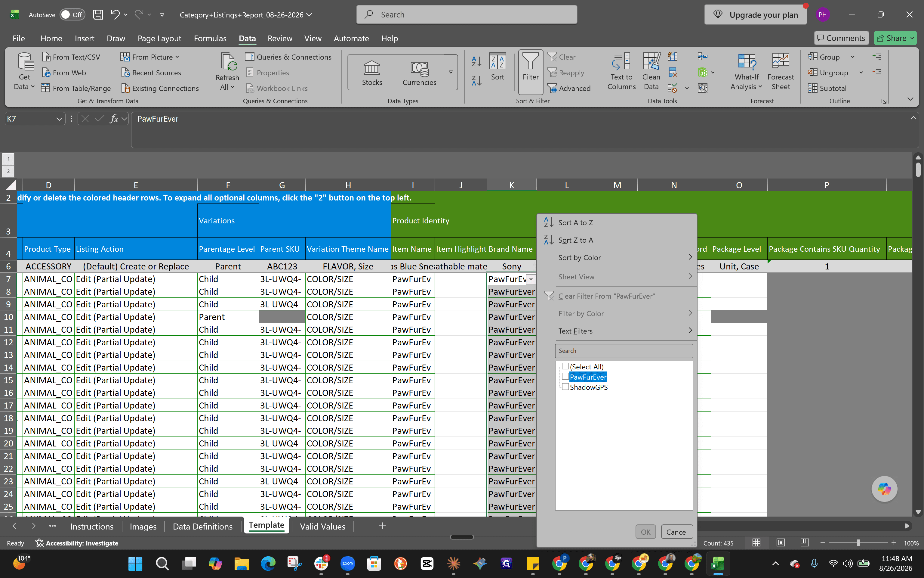Open the Clean Data tool
Image resolution: width=924 pixels, height=578 pixels.
click(x=651, y=71)
